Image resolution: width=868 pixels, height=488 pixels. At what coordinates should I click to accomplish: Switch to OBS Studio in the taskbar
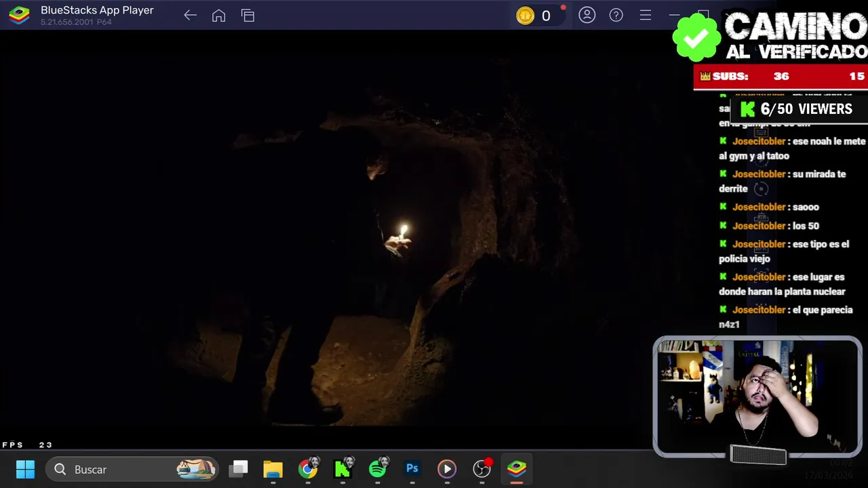[481, 469]
